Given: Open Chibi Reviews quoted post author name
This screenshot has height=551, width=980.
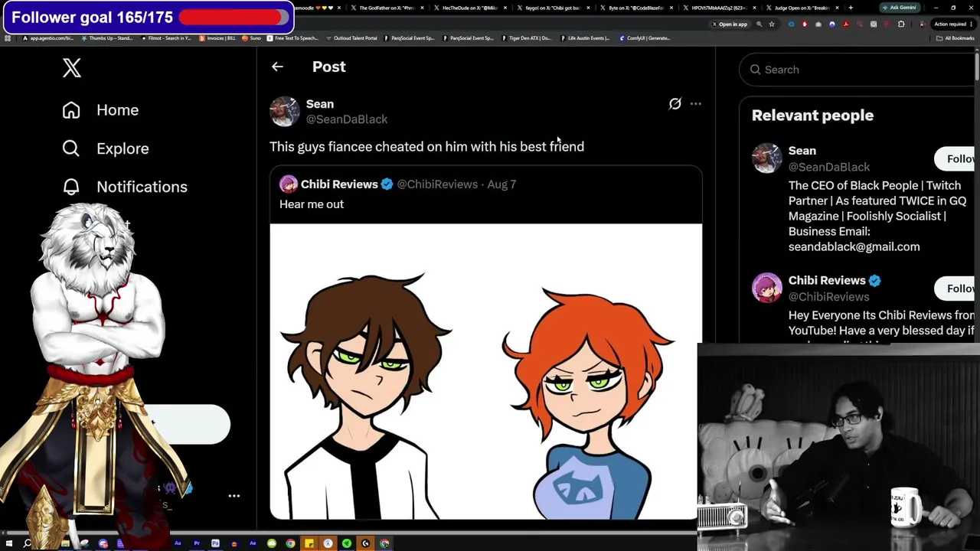Looking at the screenshot, I should tap(339, 184).
